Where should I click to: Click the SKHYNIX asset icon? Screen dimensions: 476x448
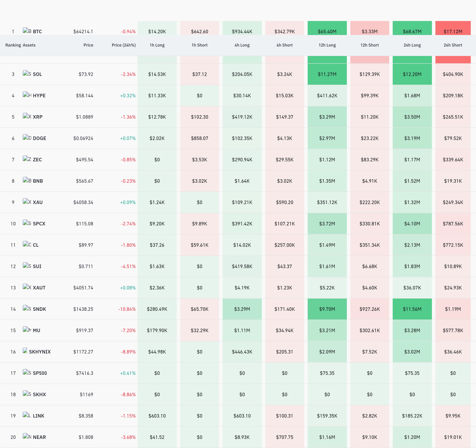[x=25, y=350]
